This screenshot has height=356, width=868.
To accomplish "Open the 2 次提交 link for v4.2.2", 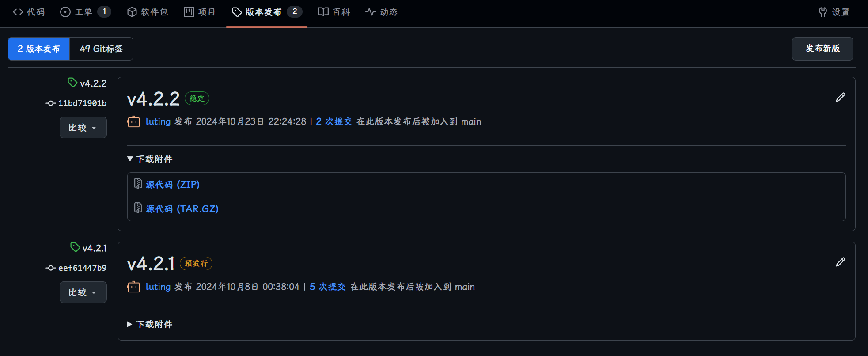I will pos(334,122).
